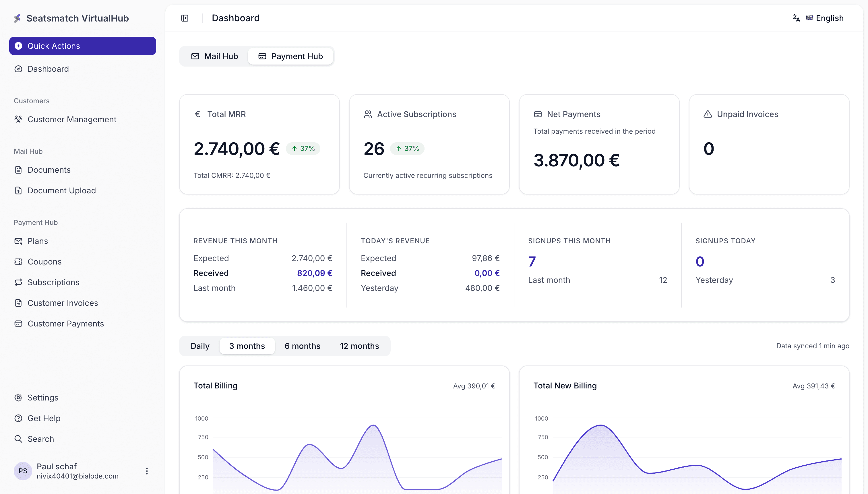Viewport: 868px width, 494px height.
Task: Click the Net Payments card icon
Action: pyautogui.click(x=538, y=114)
